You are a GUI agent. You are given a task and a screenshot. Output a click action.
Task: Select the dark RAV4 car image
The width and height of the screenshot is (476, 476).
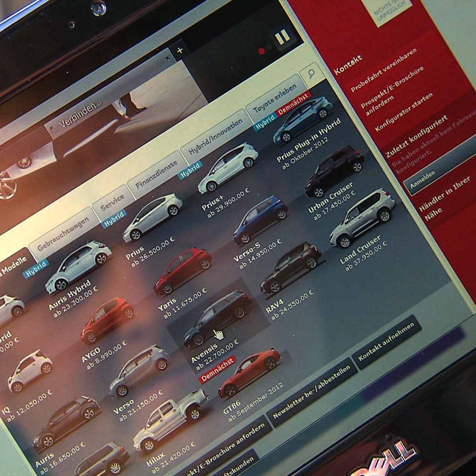click(290, 267)
